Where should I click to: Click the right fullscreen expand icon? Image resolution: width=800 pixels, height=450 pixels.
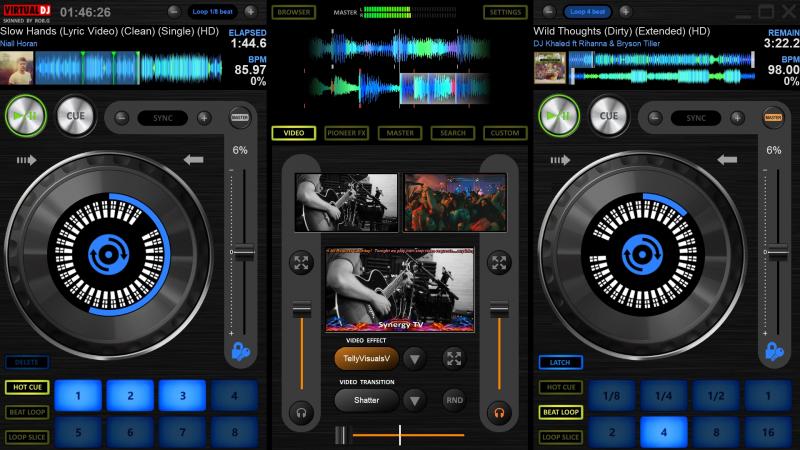tap(498, 263)
